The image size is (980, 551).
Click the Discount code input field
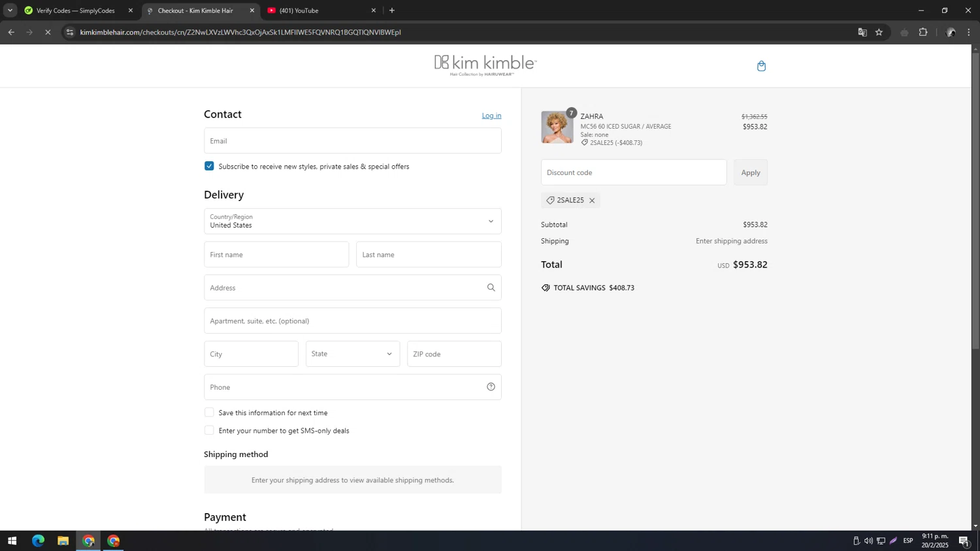pos(633,172)
